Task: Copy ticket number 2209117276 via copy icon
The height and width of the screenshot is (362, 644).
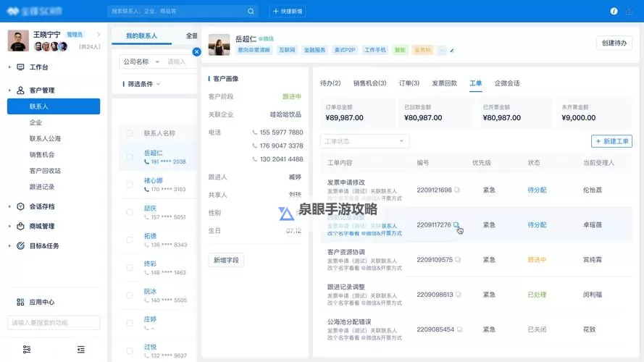Action: [x=456, y=224]
